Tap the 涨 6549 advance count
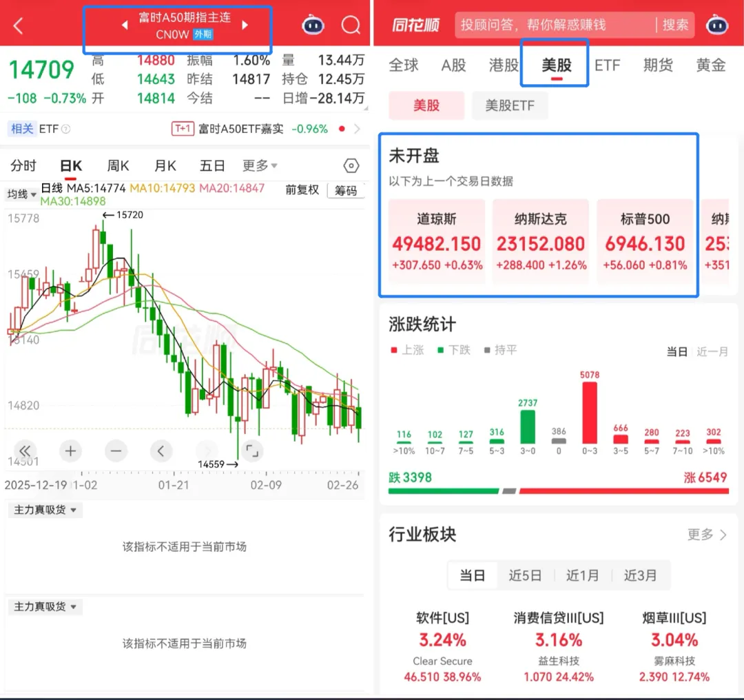The image size is (744, 700). [705, 477]
